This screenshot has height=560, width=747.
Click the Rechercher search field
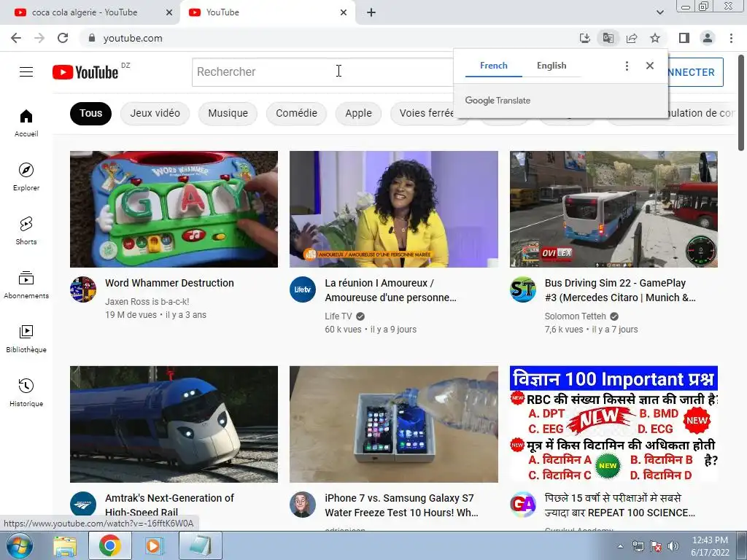[322, 72]
